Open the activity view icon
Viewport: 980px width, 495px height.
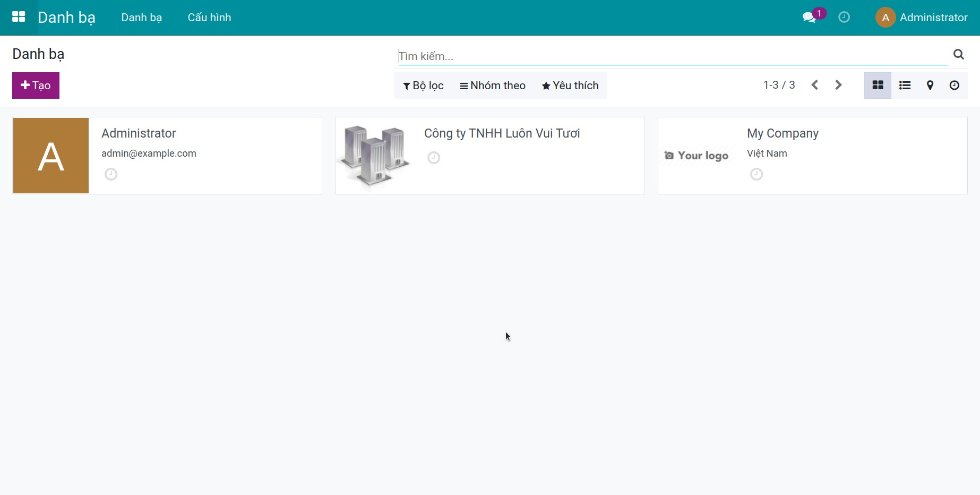point(954,85)
